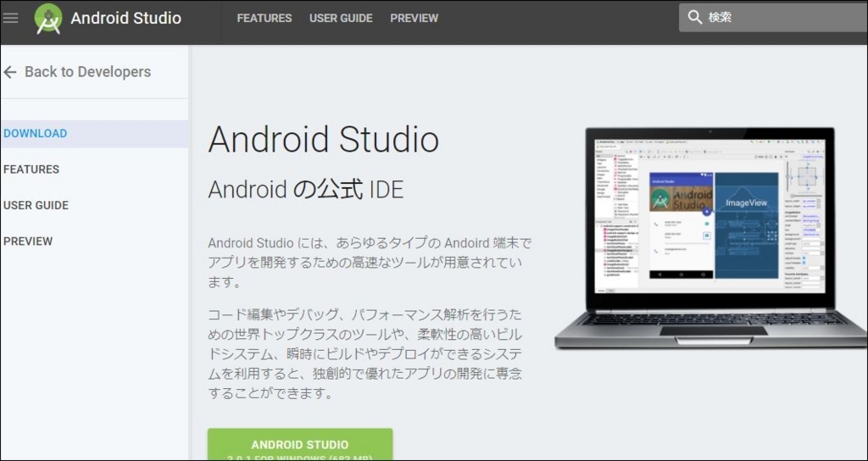Click the Android Studio logo icon

point(48,19)
